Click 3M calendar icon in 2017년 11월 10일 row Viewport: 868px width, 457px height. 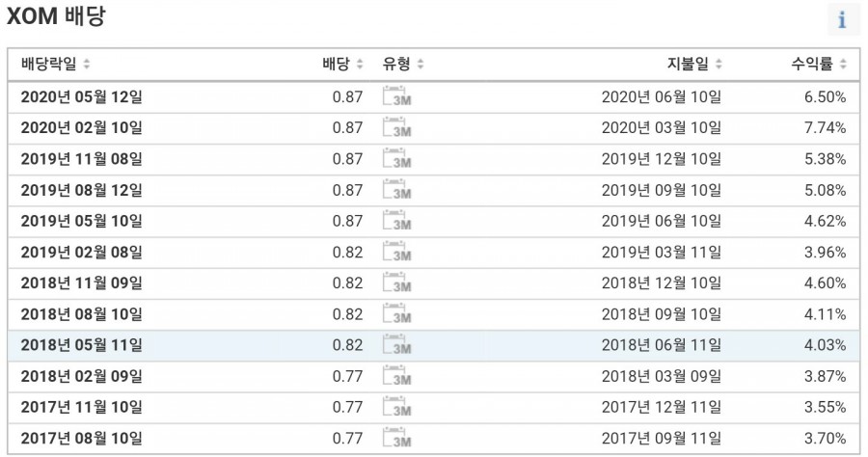[397, 406]
